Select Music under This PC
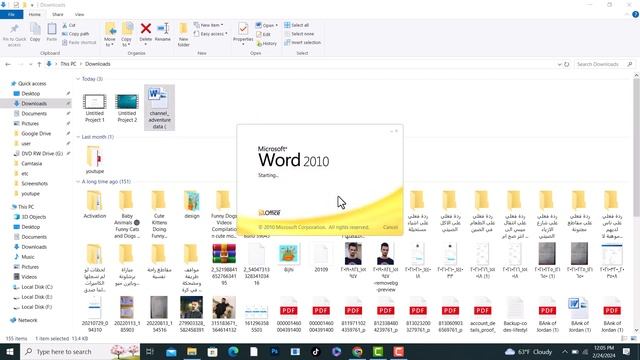Viewport: 640px width, 360px height. click(x=28, y=257)
